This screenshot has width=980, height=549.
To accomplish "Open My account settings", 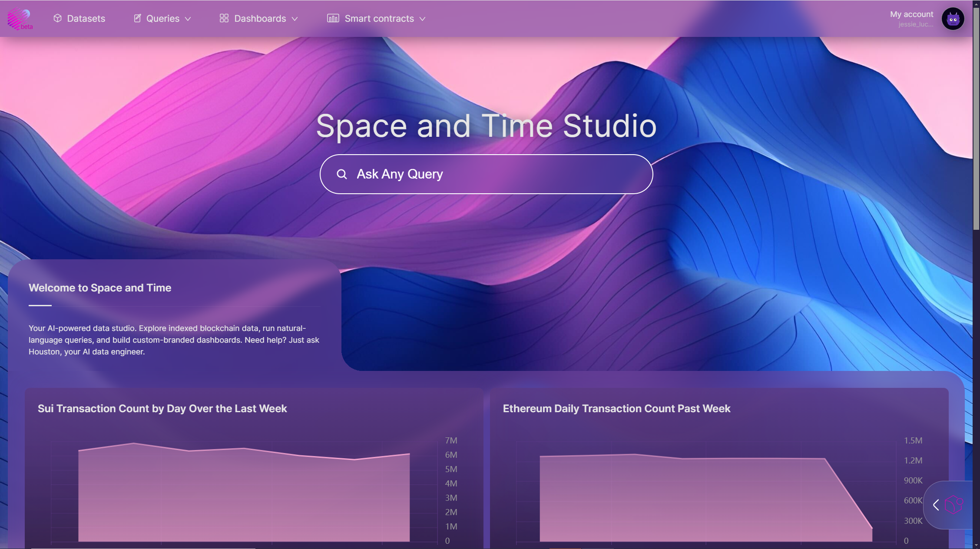I will click(911, 14).
